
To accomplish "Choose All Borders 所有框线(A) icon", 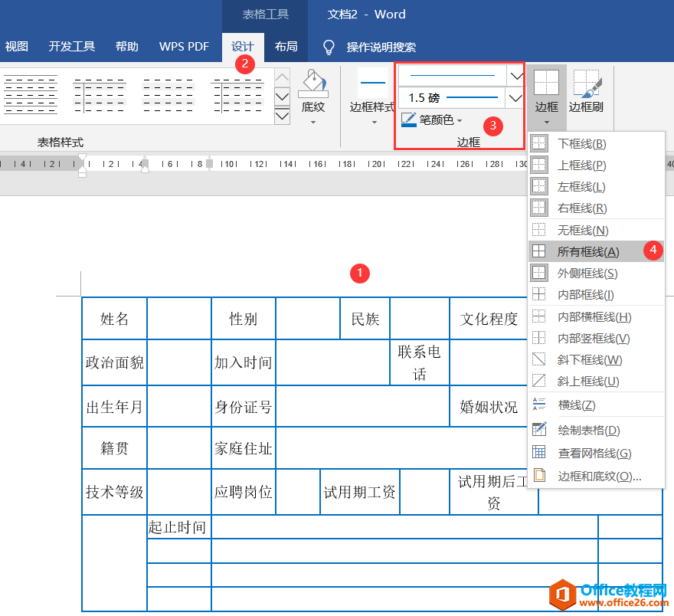I will 538,251.
